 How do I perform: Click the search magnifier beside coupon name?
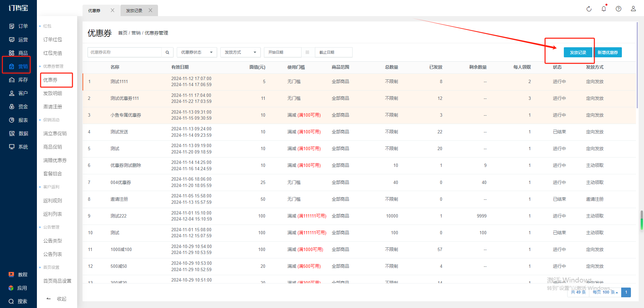[167, 52]
